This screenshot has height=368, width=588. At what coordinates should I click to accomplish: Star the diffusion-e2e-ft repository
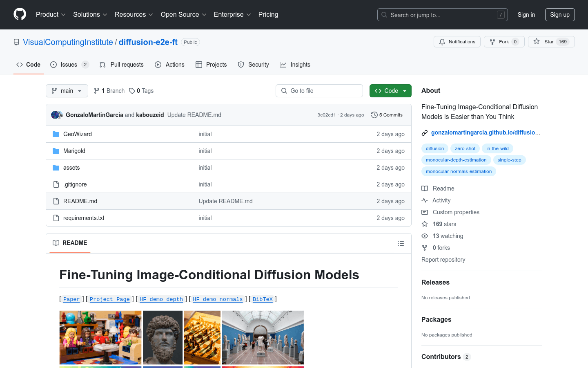coord(544,42)
